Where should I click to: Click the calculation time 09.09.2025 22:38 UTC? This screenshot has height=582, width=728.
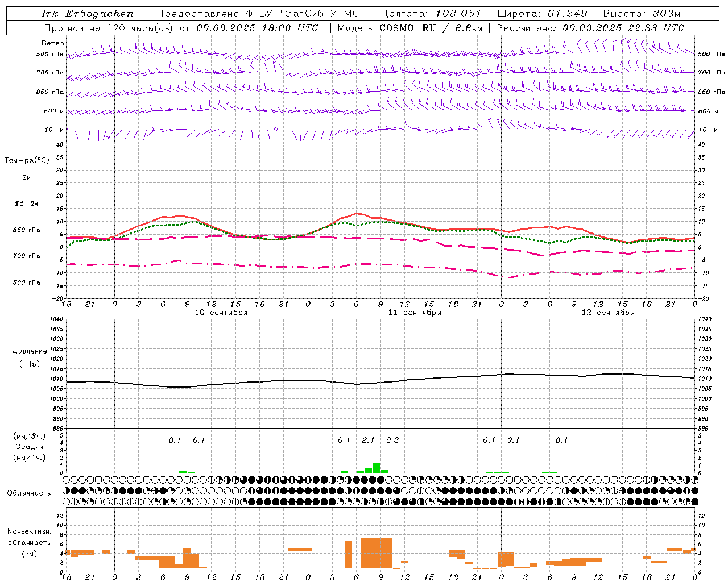pos(623,28)
